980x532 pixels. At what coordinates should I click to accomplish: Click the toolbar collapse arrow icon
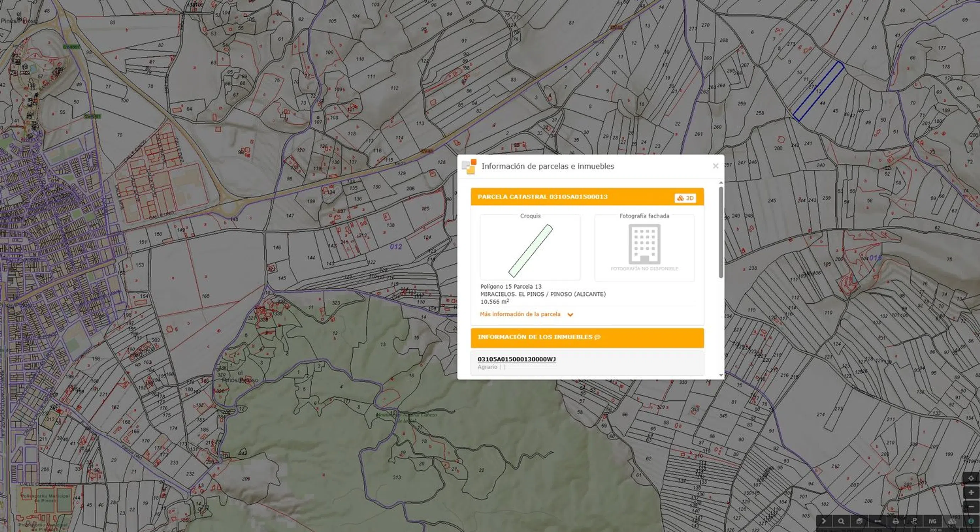pos(823,521)
